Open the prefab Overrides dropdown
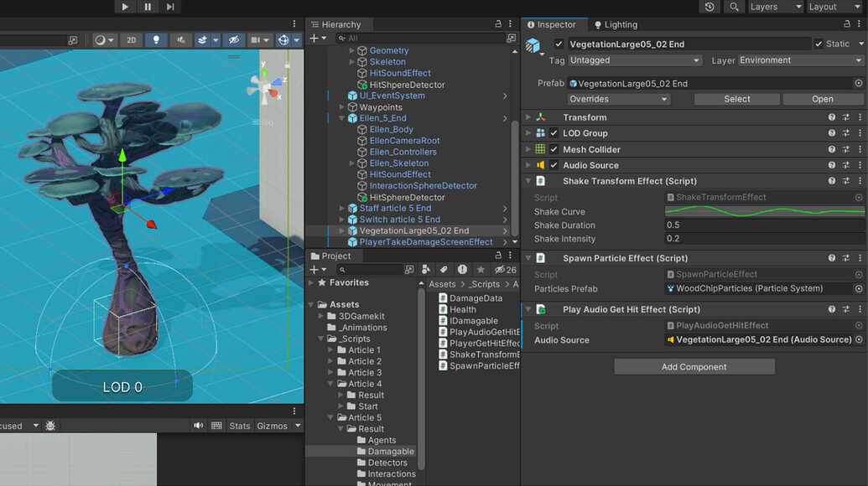The width and height of the screenshot is (868, 486). 618,99
